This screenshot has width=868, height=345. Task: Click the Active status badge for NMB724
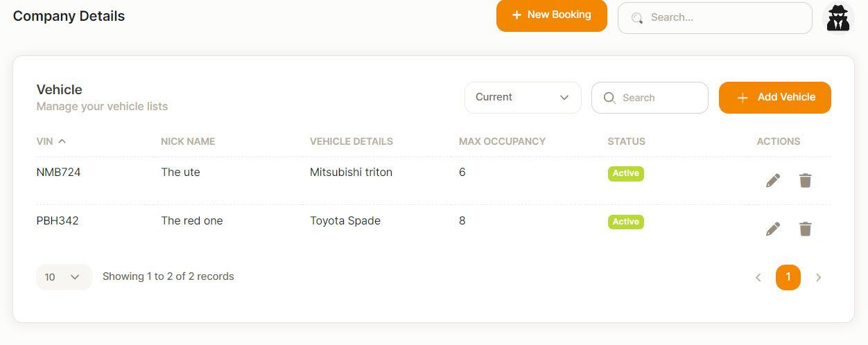click(x=626, y=173)
